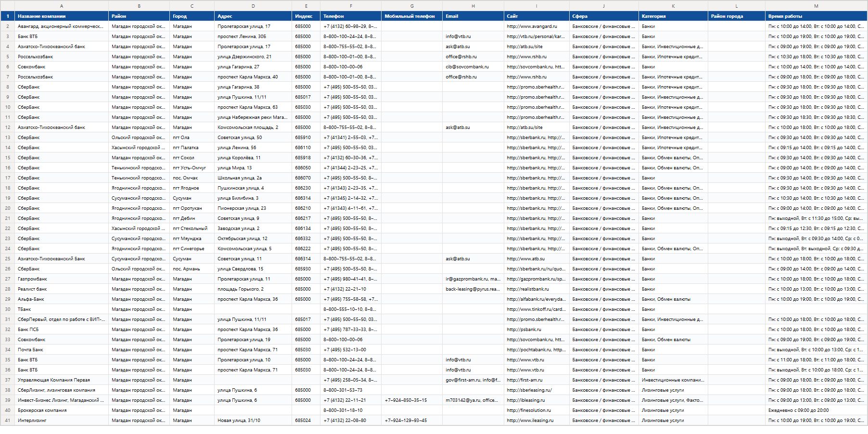Screen dimensions: 868x434
Task: Click the 'Район города' header cell
Action: [737, 16]
